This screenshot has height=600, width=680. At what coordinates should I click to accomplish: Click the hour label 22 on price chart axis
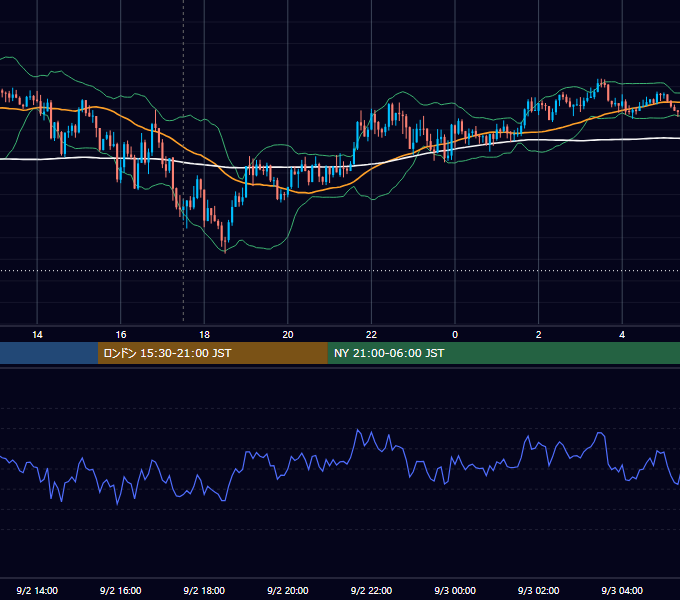[x=371, y=335]
